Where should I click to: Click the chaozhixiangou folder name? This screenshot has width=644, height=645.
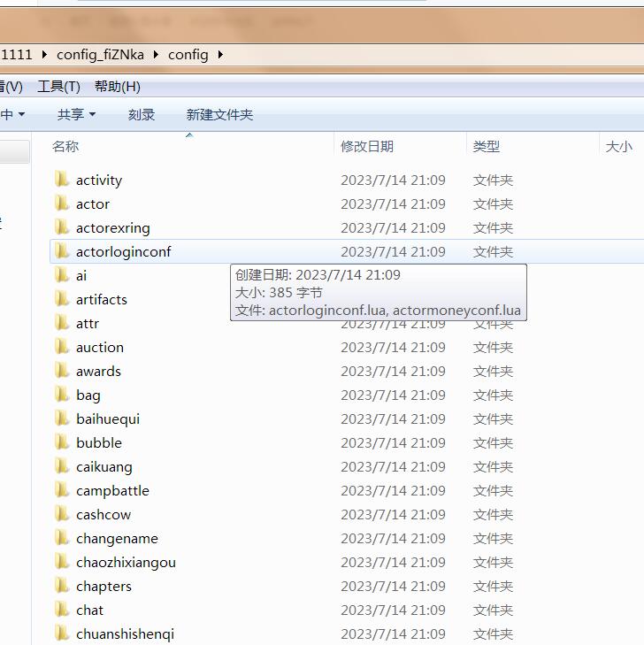(x=126, y=563)
